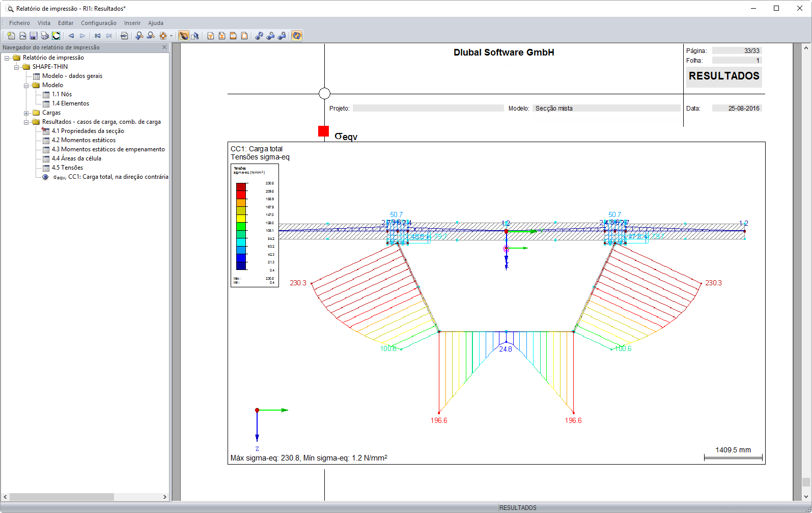Select the 1.4 Elementos entry
Image resolution: width=812 pixels, height=513 pixels.
click(x=70, y=103)
